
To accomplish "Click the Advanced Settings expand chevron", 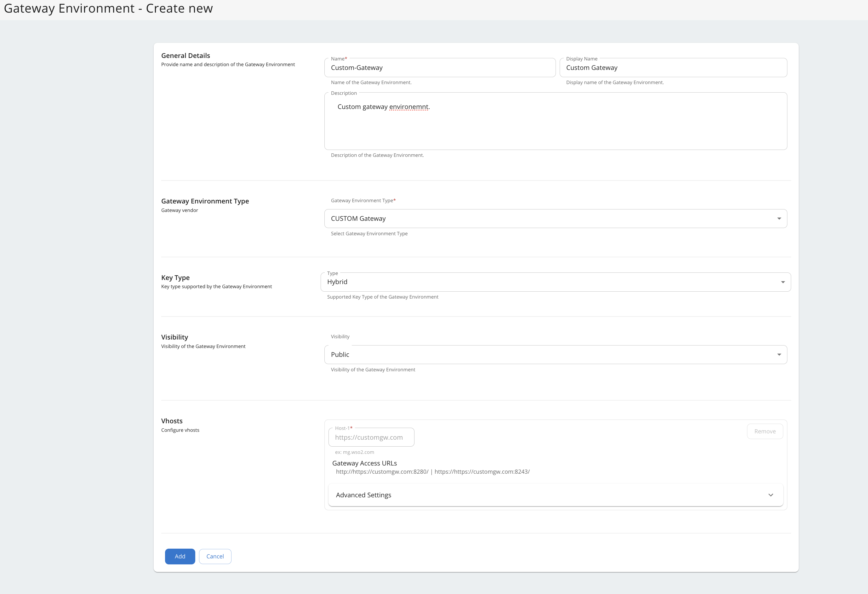I will click(x=770, y=494).
